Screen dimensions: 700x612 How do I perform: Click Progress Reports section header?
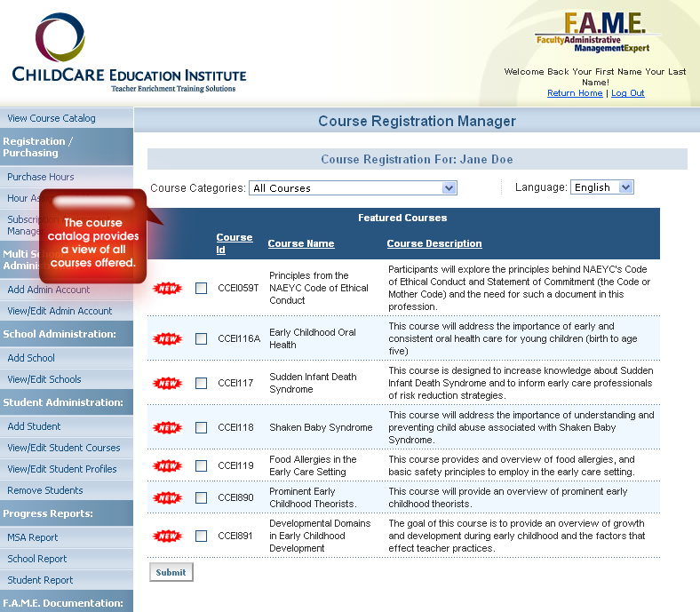point(67,513)
